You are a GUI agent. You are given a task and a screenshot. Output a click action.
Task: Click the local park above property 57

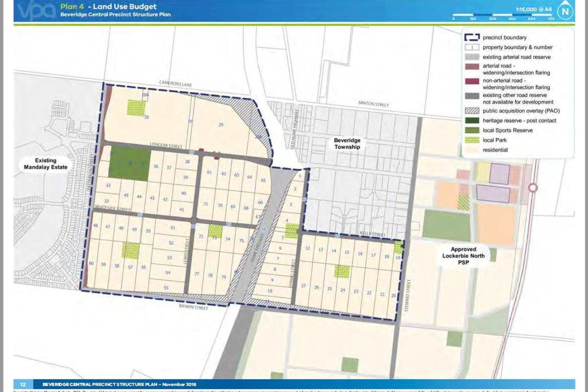point(130,250)
